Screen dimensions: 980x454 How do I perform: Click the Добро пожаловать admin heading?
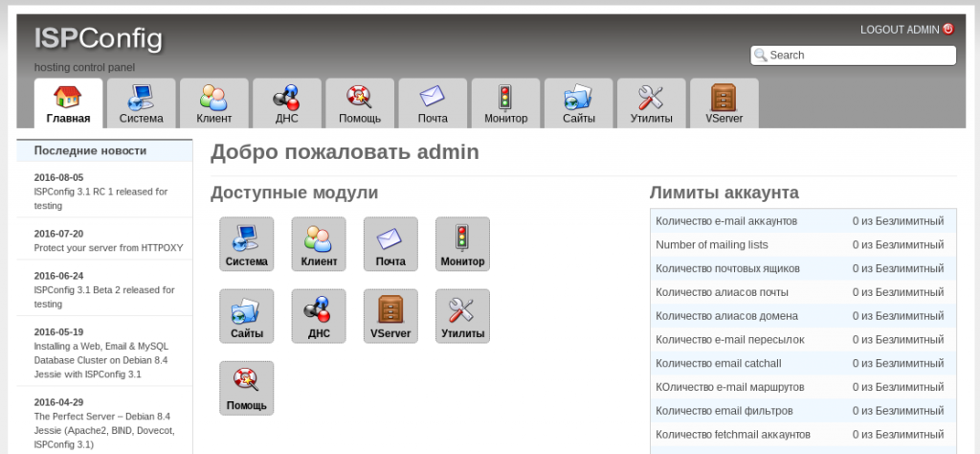[345, 152]
